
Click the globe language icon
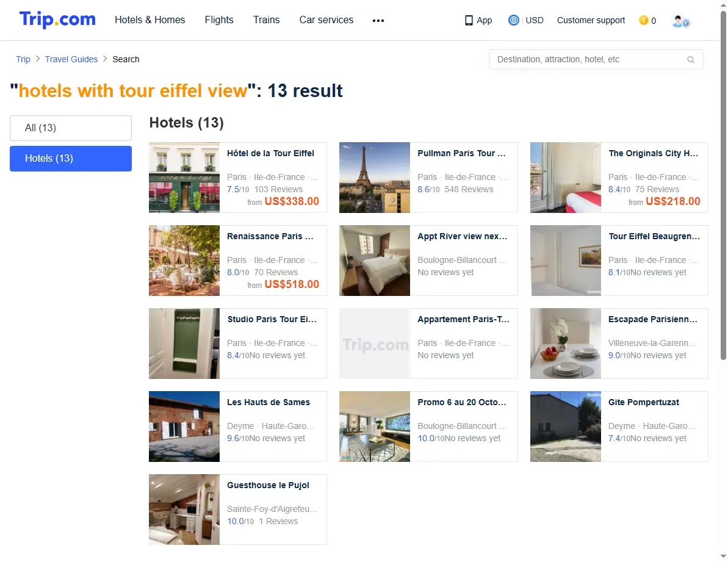point(513,20)
